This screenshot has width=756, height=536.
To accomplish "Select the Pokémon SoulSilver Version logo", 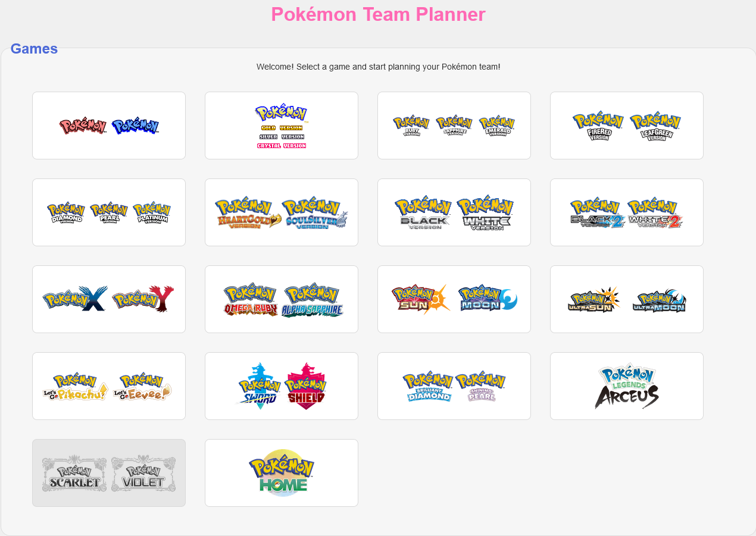I will coord(315,213).
